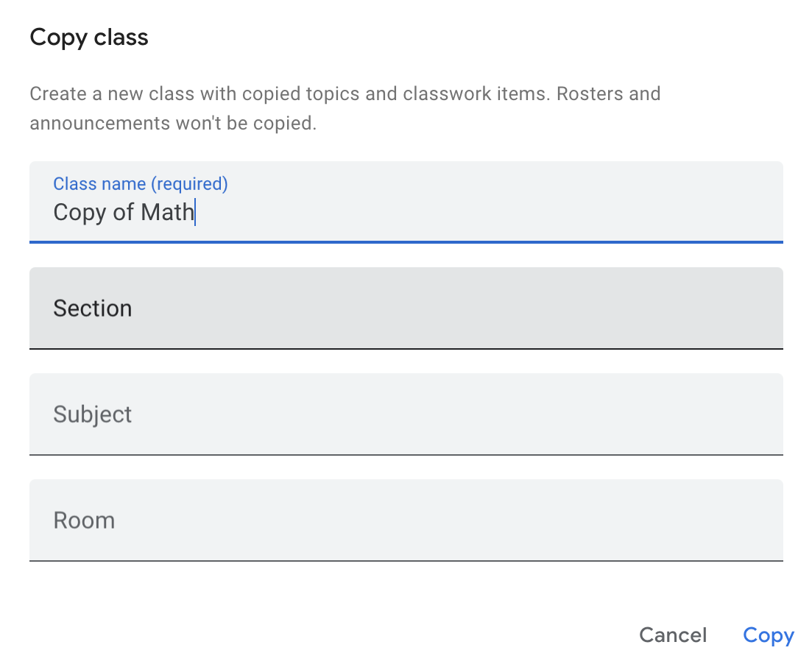This screenshot has width=812, height=667.
Task: Click the 'Copy class' dialog title
Action: coord(89,38)
